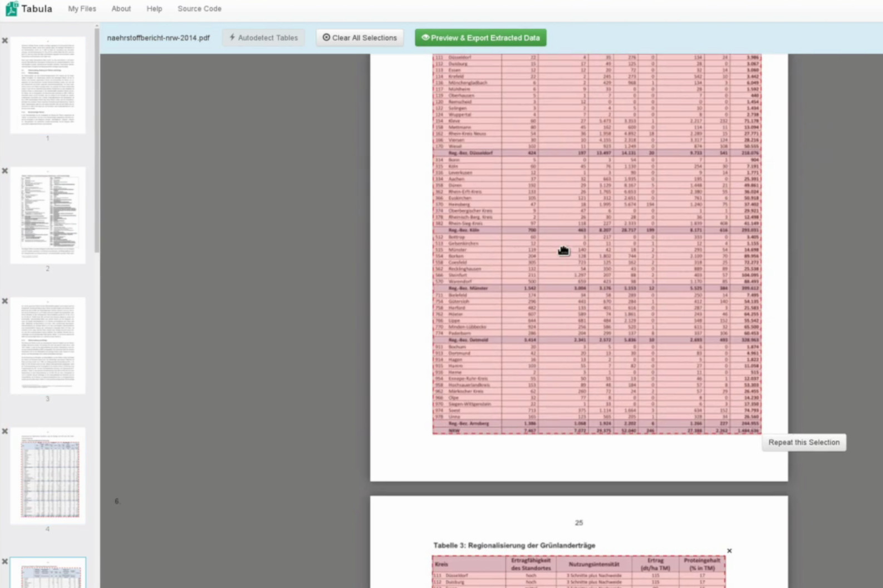Click Preview & Export Extracted Data
This screenshot has width=883, height=588.
pos(480,38)
